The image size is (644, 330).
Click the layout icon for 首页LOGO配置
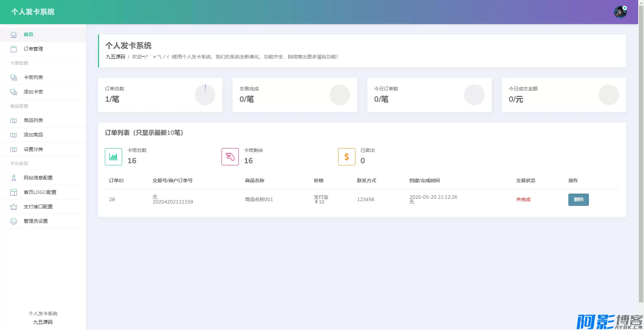pos(13,192)
